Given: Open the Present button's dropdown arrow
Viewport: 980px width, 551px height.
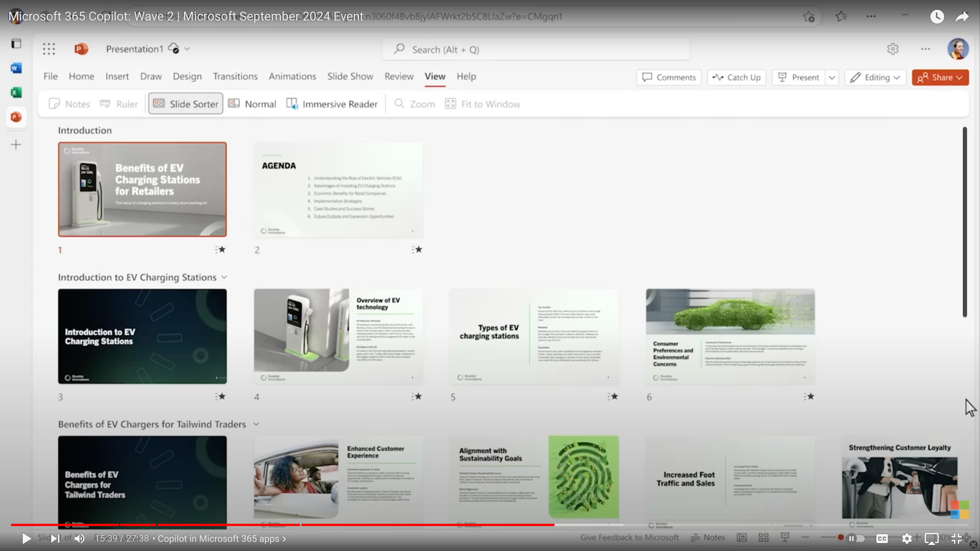Looking at the screenshot, I should 832,78.
